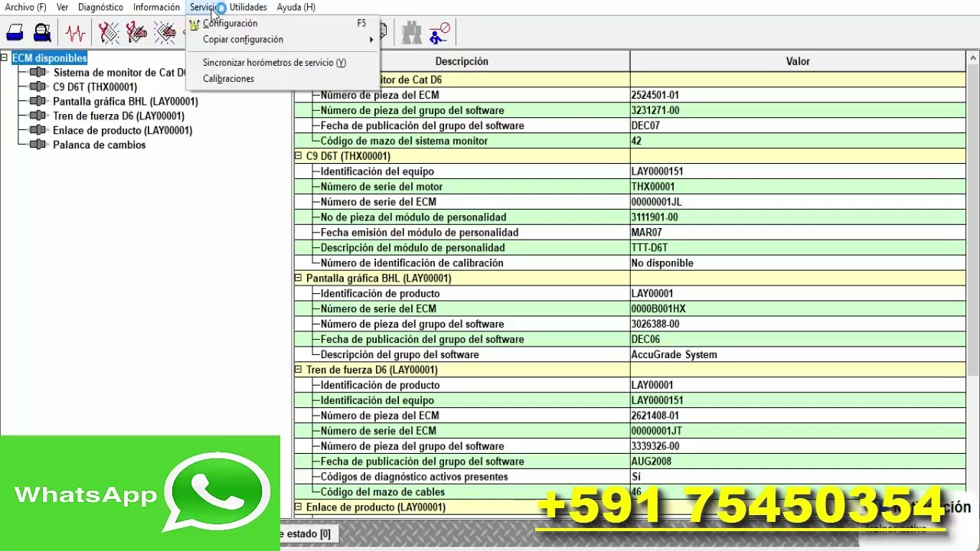Open the Archivo (F) menu
The width and height of the screenshot is (980, 551).
(x=25, y=7)
